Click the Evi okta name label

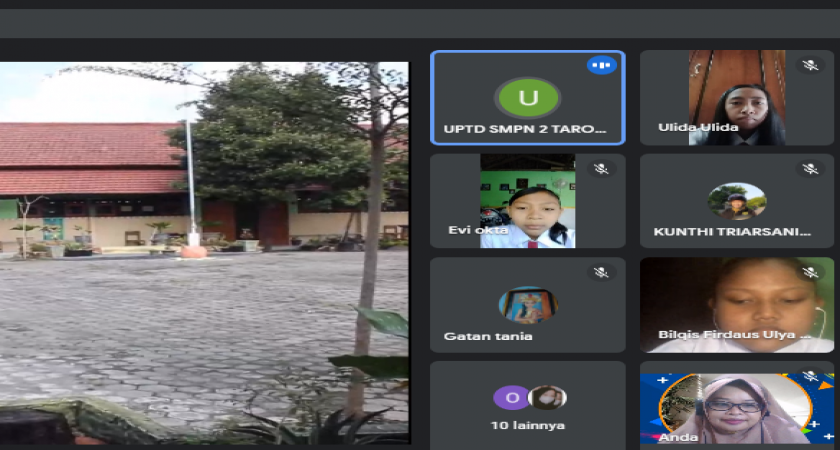476,230
